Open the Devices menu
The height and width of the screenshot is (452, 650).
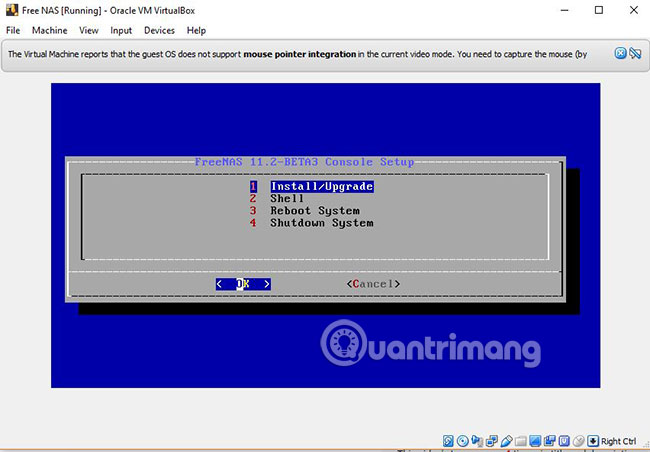[159, 30]
